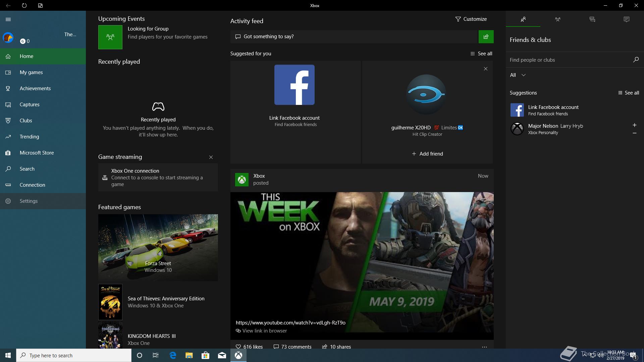Select the Friends tab in right panel
644x362 pixels.
pos(523,19)
